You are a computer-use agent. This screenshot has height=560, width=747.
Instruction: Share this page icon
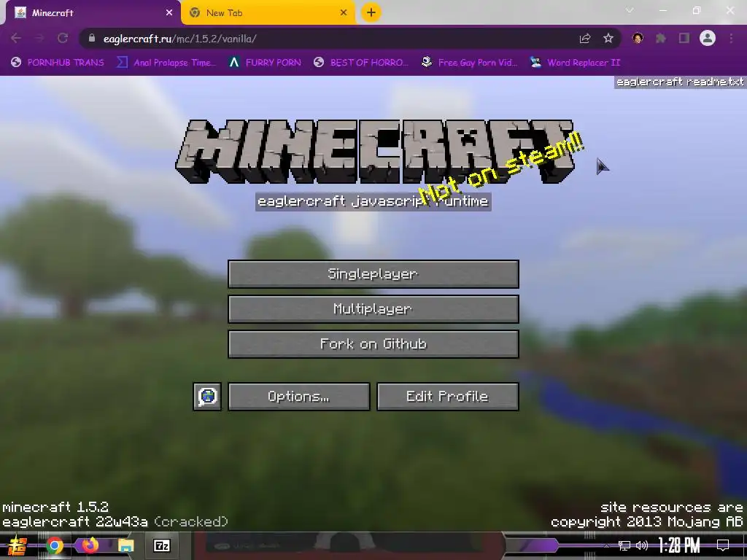[585, 39]
